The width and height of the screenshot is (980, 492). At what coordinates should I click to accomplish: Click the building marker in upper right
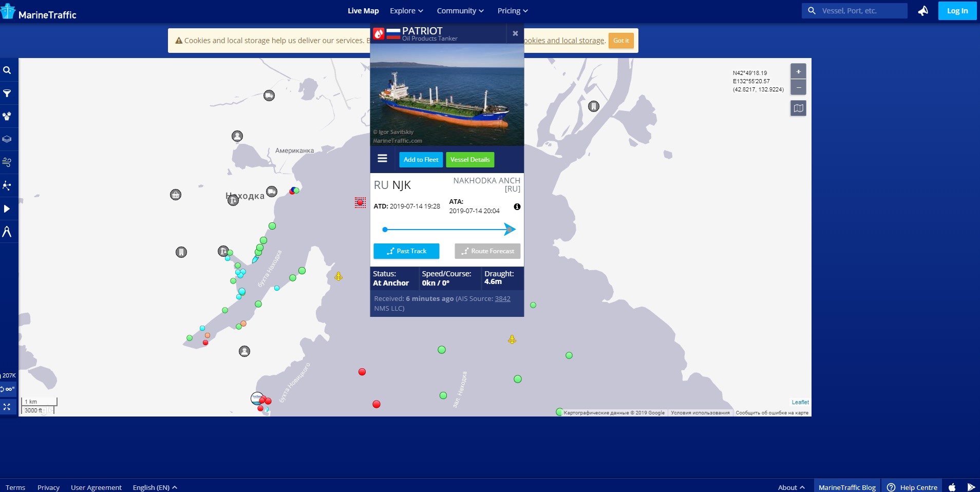pyautogui.click(x=594, y=106)
